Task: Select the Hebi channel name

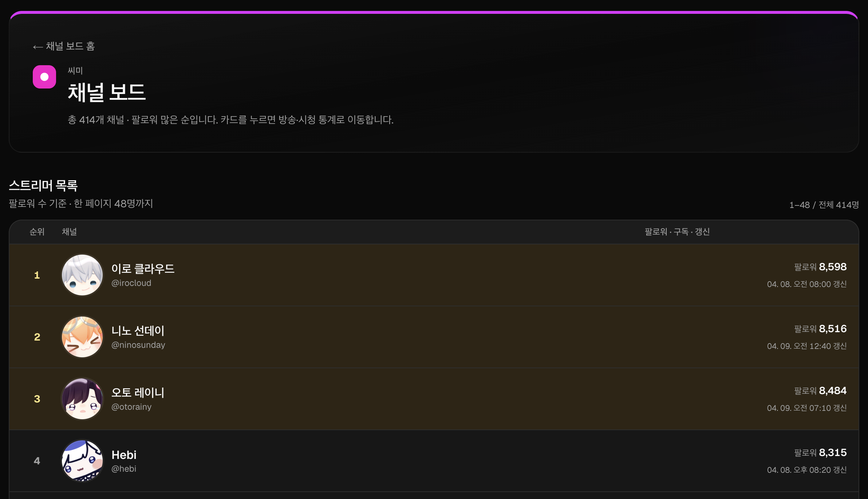Action: click(x=124, y=455)
